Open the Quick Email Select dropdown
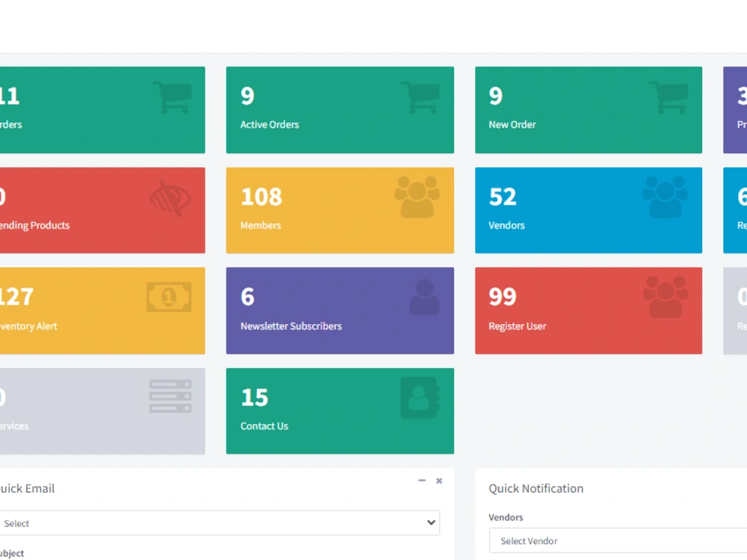 pos(219,523)
